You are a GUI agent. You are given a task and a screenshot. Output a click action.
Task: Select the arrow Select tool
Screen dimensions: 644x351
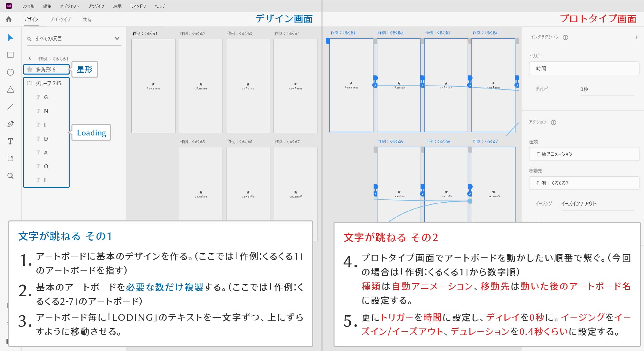tap(10, 38)
